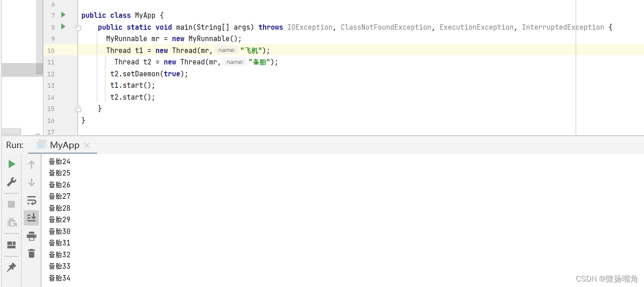Click console output line 备胎33

59,266
